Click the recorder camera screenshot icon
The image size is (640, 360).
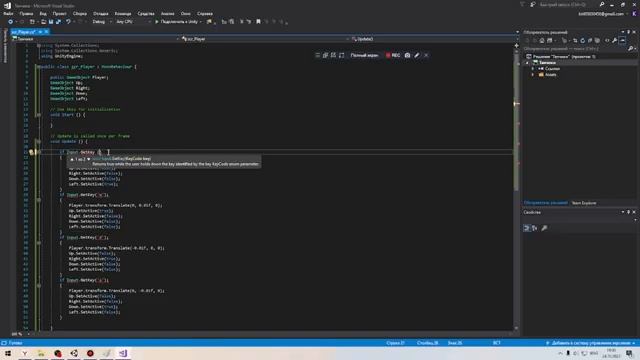pyautogui.click(x=407, y=55)
